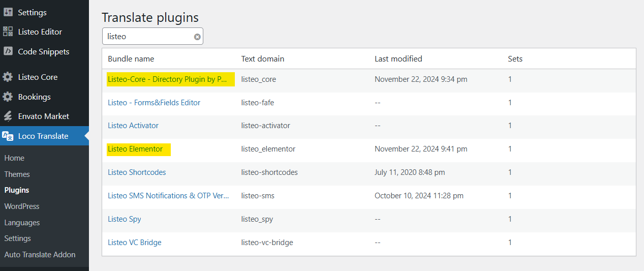Screen dimensions: 644x271
Task: Open the Listeo VC Bridge bundle
Action: click(135, 243)
